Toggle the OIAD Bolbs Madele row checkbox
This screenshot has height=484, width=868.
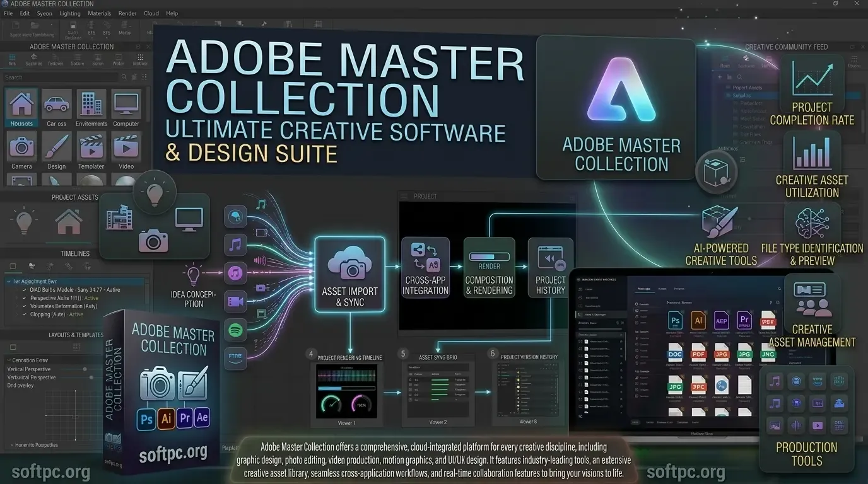(25, 290)
